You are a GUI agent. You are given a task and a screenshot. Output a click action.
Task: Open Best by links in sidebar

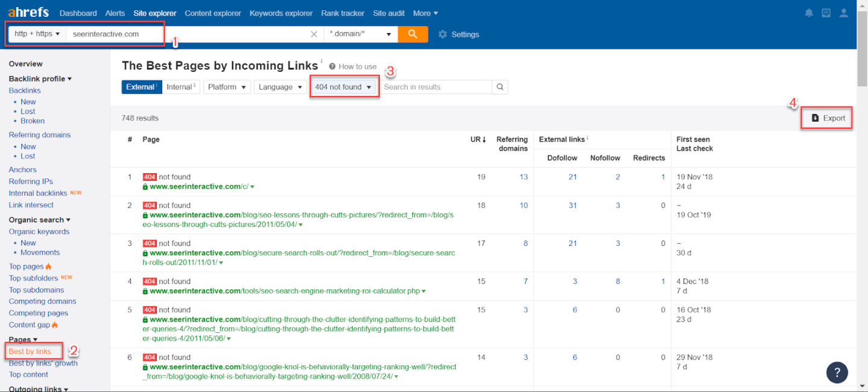tap(30, 352)
